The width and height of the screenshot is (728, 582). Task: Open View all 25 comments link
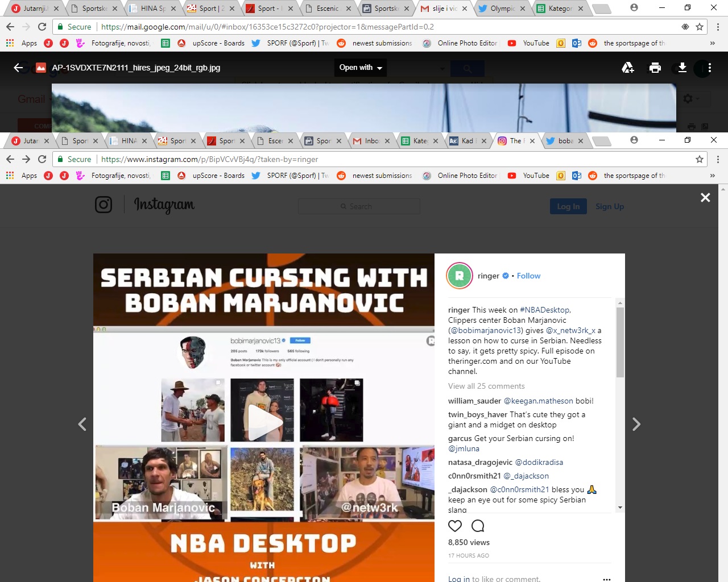pyautogui.click(x=486, y=386)
